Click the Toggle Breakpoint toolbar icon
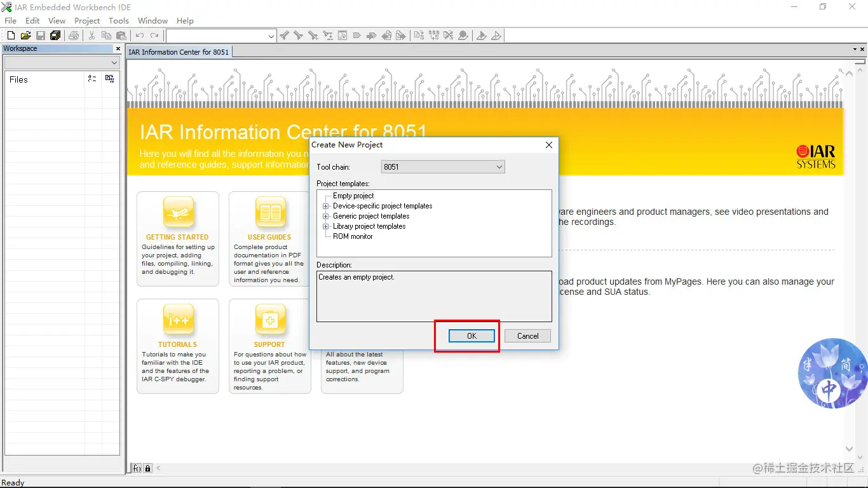The height and width of the screenshot is (488, 868). click(x=463, y=36)
